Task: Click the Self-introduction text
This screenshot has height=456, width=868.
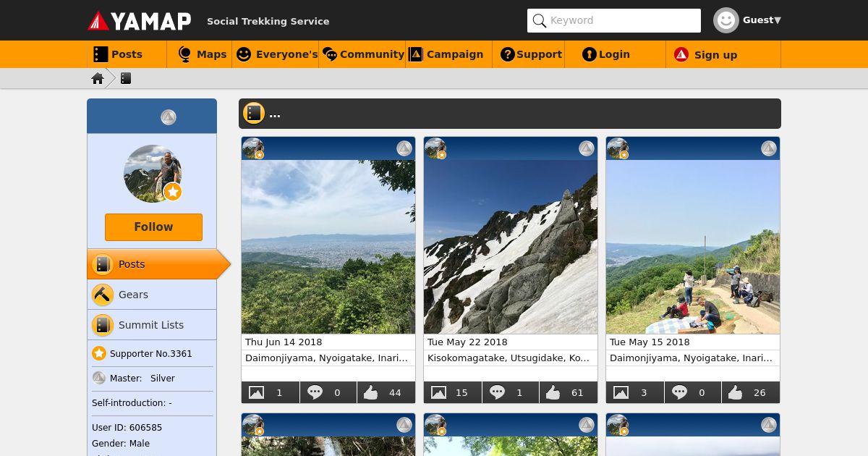Action: (x=132, y=402)
